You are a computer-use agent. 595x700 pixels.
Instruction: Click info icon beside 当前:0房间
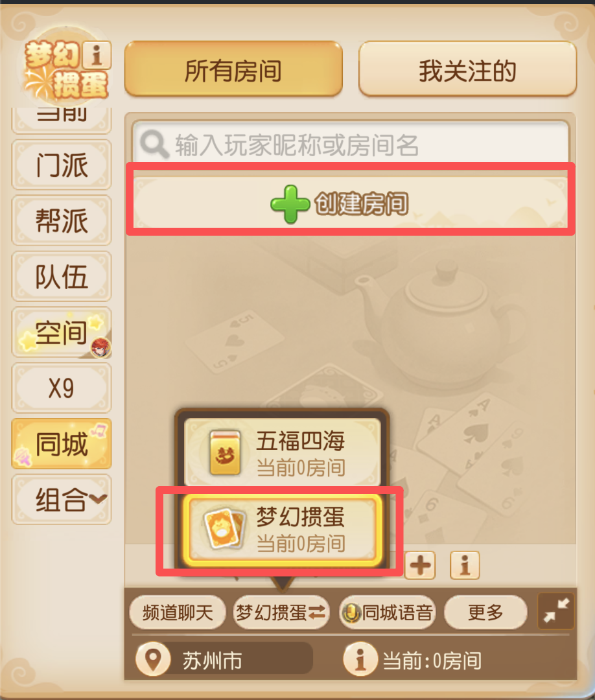click(x=360, y=659)
